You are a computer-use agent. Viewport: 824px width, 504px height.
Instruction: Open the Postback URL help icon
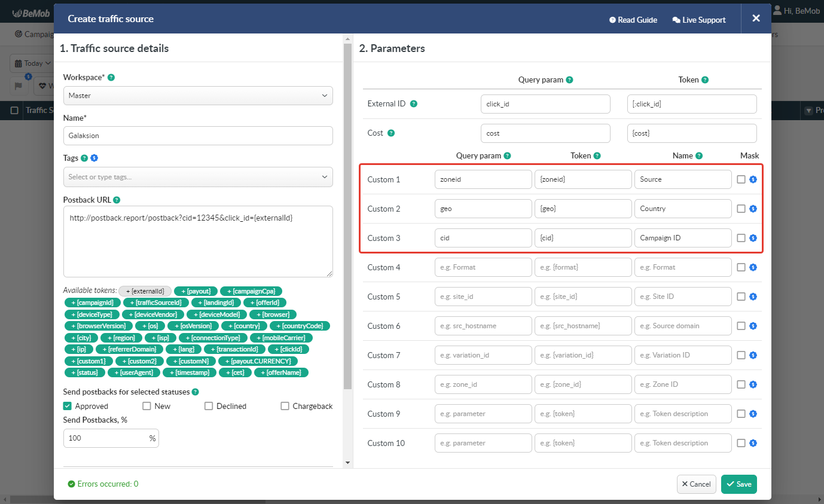tap(117, 200)
